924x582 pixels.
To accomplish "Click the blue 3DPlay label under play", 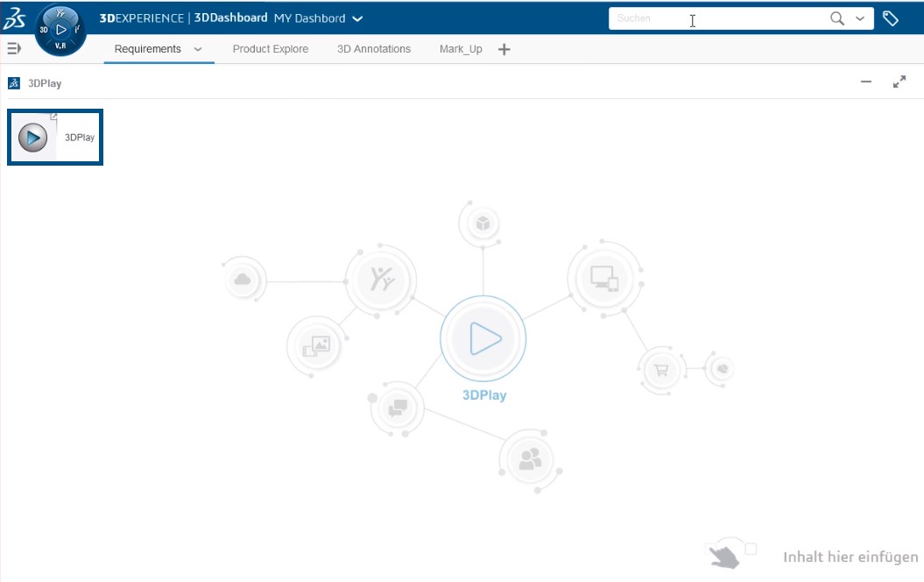I will [x=484, y=395].
